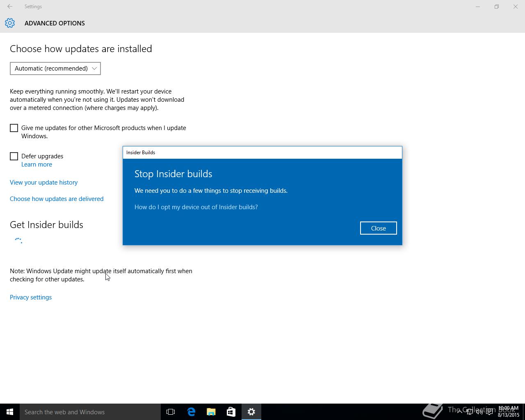The height and width of the screenshot is (420, 525).
Task: Open 'How do I opt my device out' link
Action: pos(196,207)
